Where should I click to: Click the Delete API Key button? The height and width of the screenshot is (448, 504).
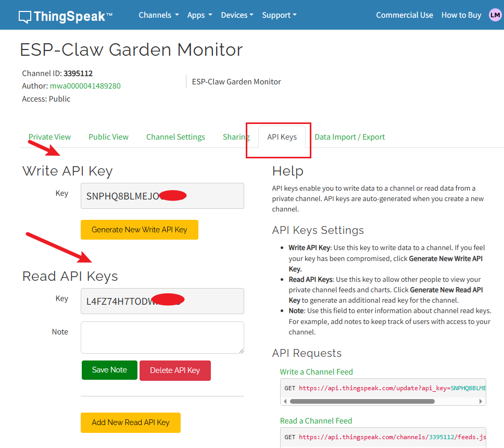175,370
